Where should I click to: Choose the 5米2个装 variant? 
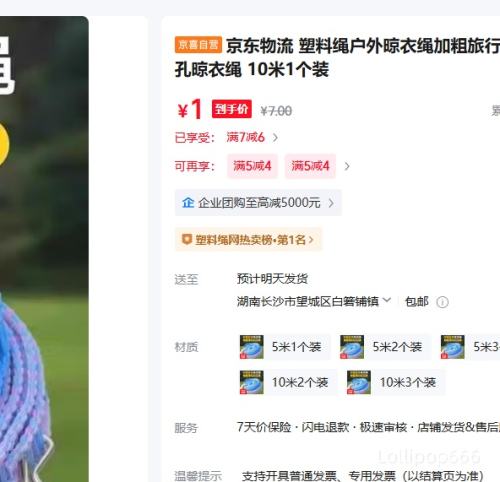pos(385,347)
